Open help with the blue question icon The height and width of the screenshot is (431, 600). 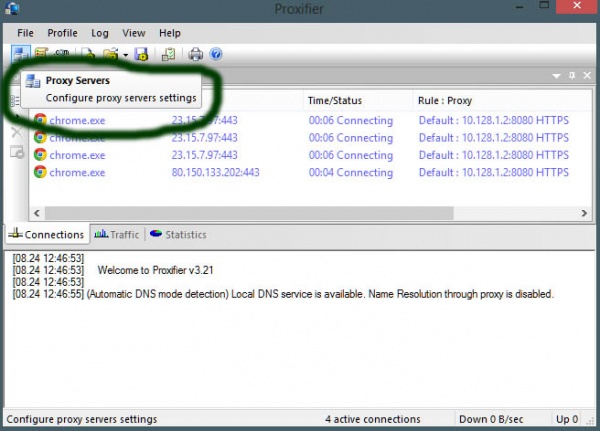click(216, 54)
